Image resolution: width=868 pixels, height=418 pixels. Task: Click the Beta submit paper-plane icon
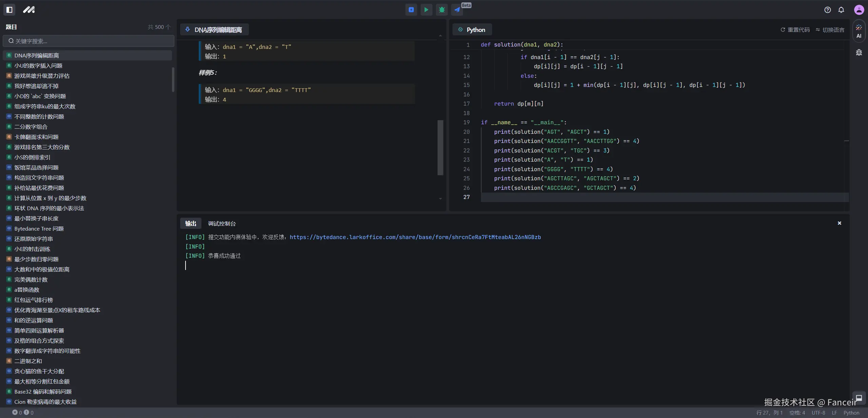(457, 10)
